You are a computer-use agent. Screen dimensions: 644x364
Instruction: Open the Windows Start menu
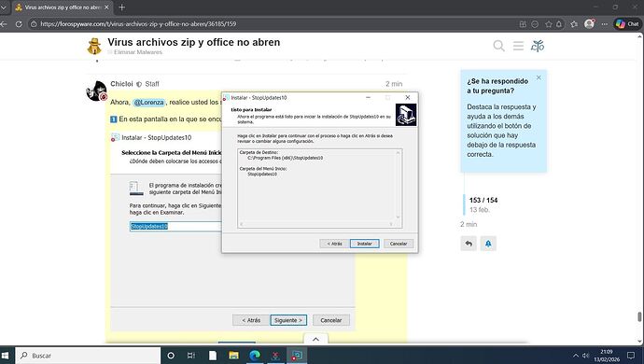(6, 356)
